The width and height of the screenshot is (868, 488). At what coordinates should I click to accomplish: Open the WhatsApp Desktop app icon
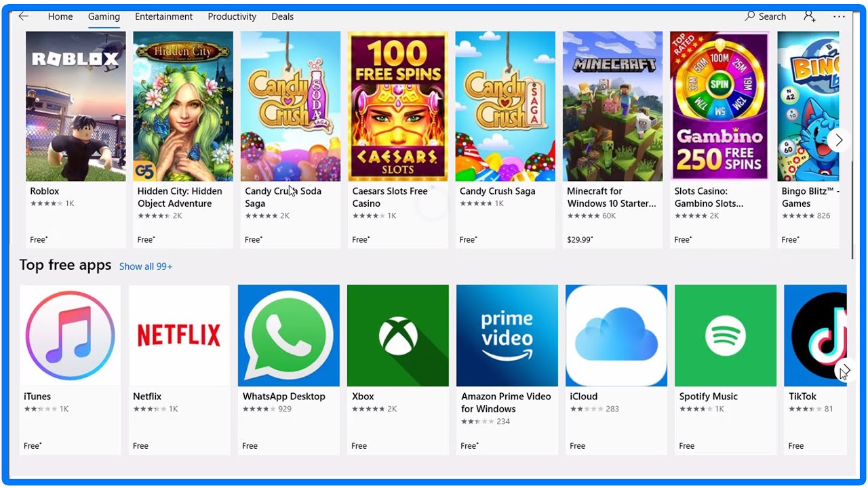click(x=289, y=335)
